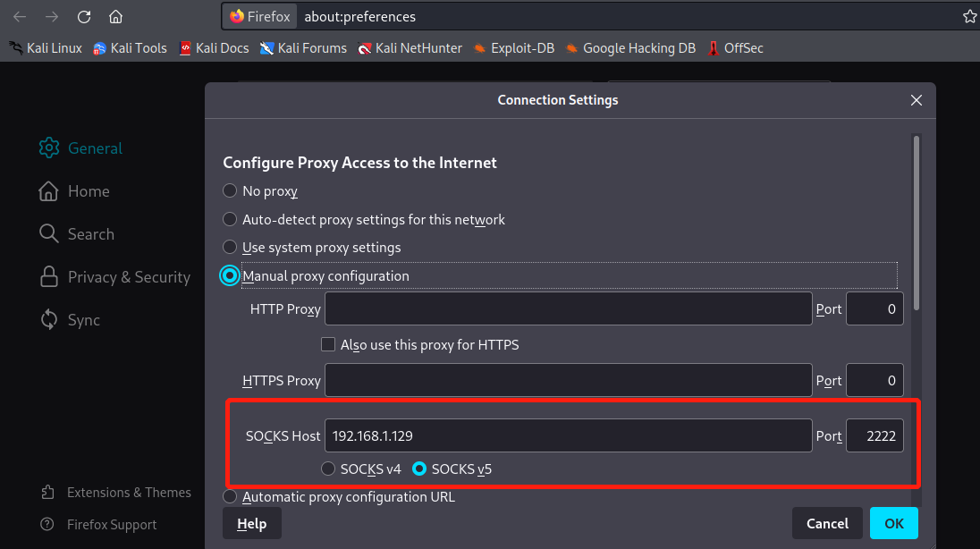Viewport: 980px width, 549px height.
Task: Select the SOCKS v4 radio button
Action: click(328, 469)
